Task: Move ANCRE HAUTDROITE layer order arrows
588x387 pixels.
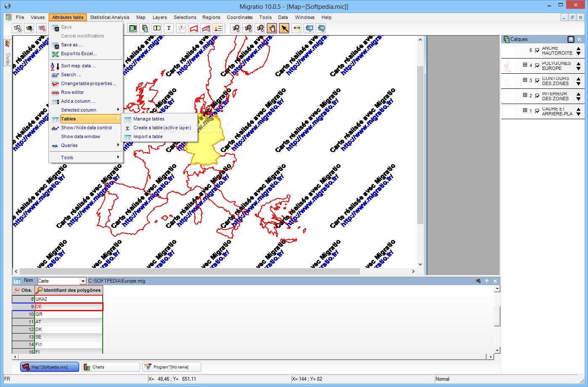Action: pos(578,51)
